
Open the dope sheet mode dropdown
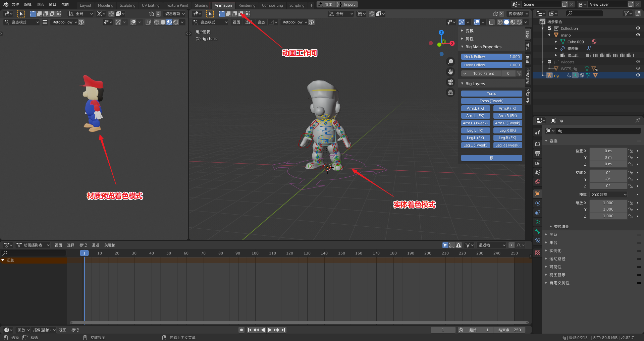pos(33,245)
